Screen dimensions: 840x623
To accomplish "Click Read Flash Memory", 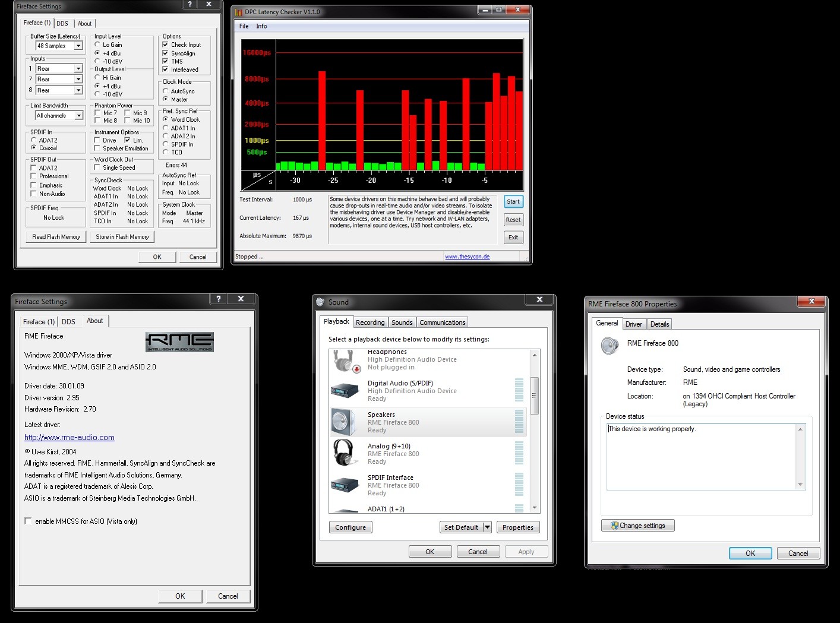I will 56,236.
